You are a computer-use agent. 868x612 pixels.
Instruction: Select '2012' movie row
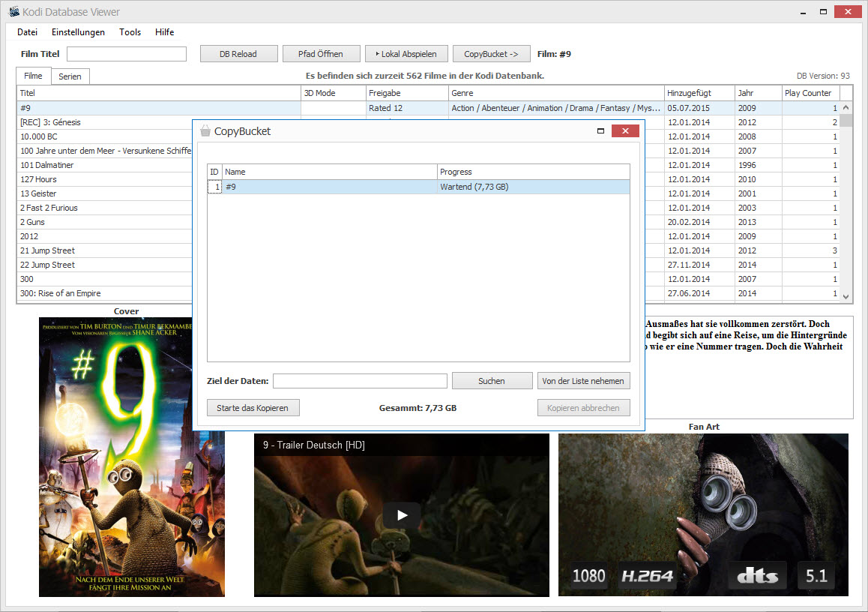coord(105,236)
